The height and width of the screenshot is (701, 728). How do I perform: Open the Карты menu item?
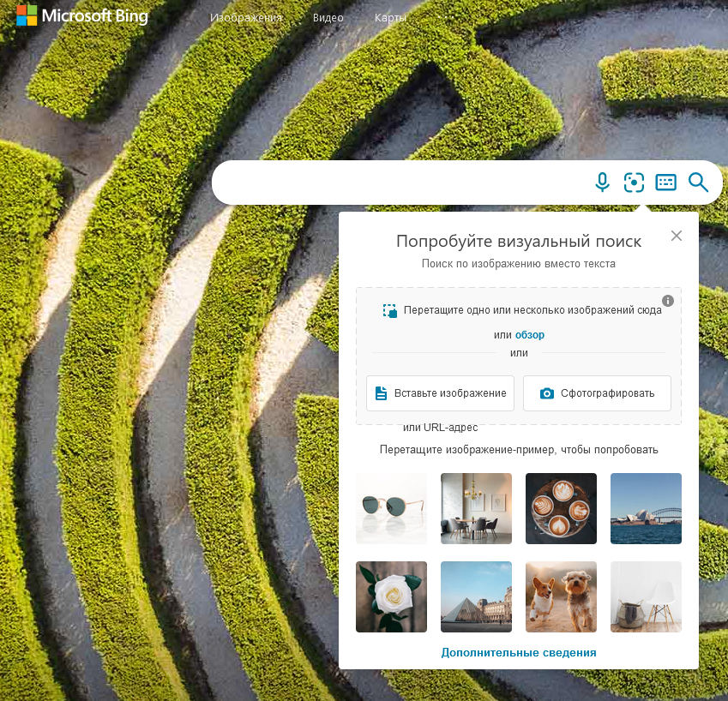391,18
